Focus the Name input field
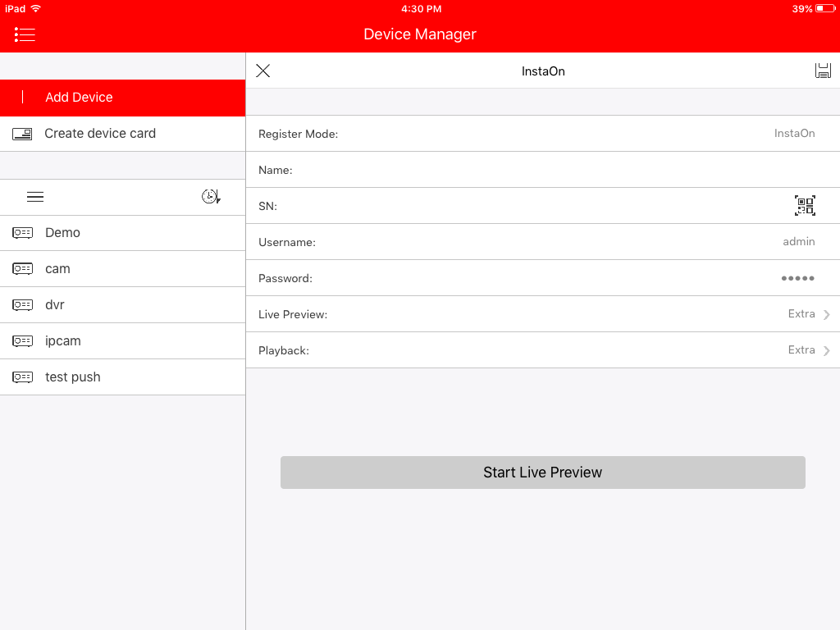Image resolution: width=840 pixels, height=630 pixels. tap(543, 170)
